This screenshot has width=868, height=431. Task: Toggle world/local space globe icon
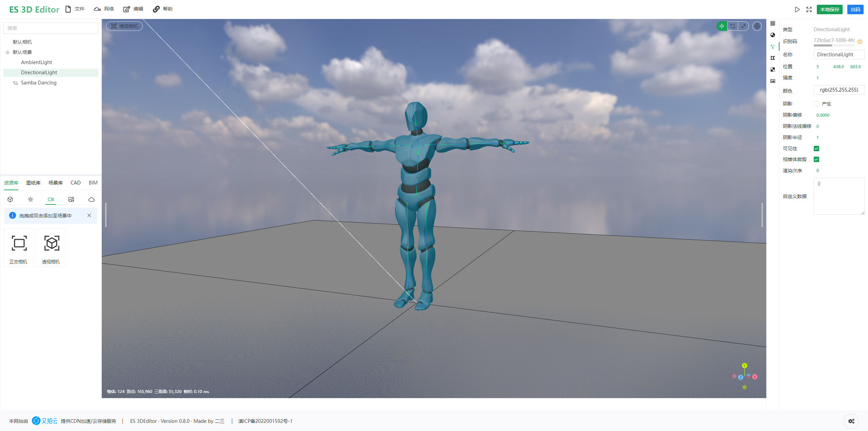tap(757, 26)
